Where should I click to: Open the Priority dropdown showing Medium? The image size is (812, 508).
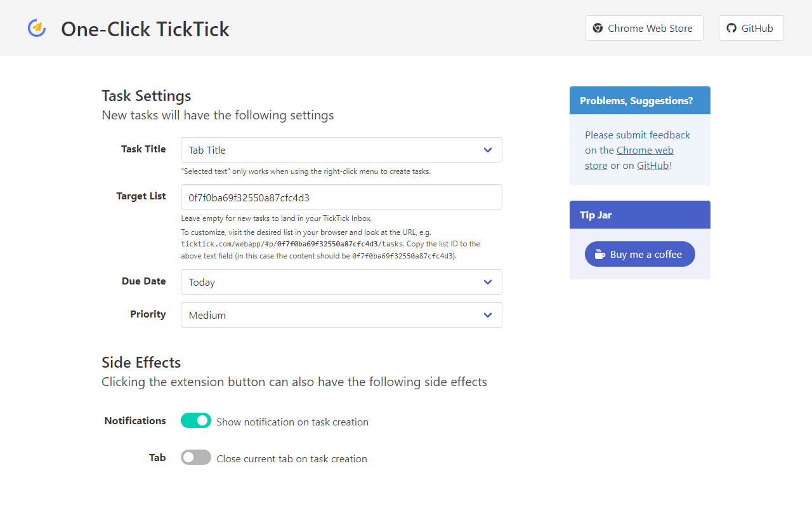click(x=341, y=315)
